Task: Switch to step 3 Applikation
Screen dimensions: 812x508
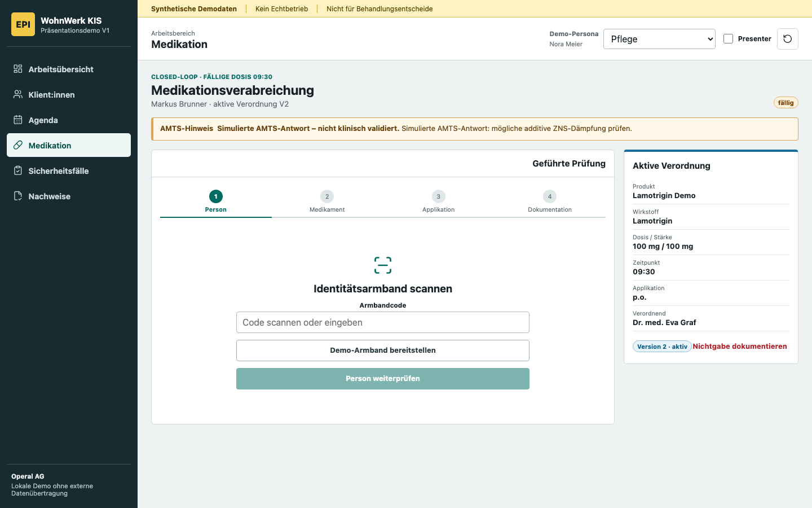Action: tap(439, 202)
